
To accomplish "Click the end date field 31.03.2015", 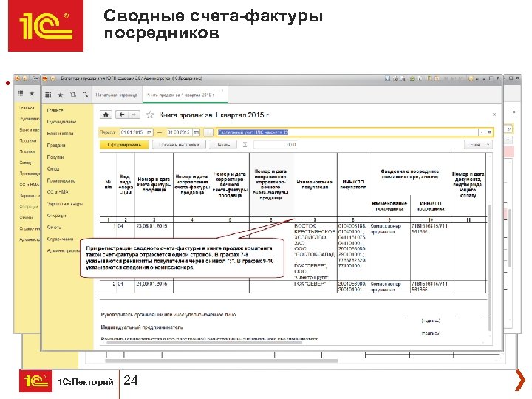I will tap(180, 132).
